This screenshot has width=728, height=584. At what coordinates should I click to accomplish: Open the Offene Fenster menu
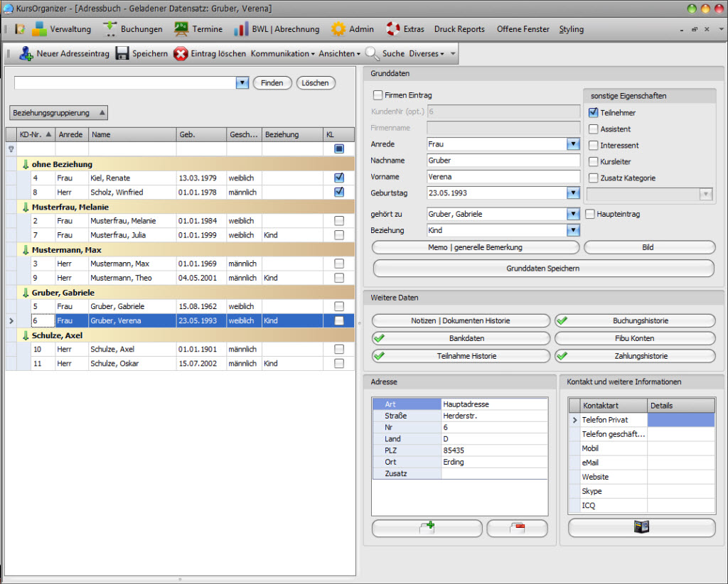pyautogui.click(x=523, y=29)
